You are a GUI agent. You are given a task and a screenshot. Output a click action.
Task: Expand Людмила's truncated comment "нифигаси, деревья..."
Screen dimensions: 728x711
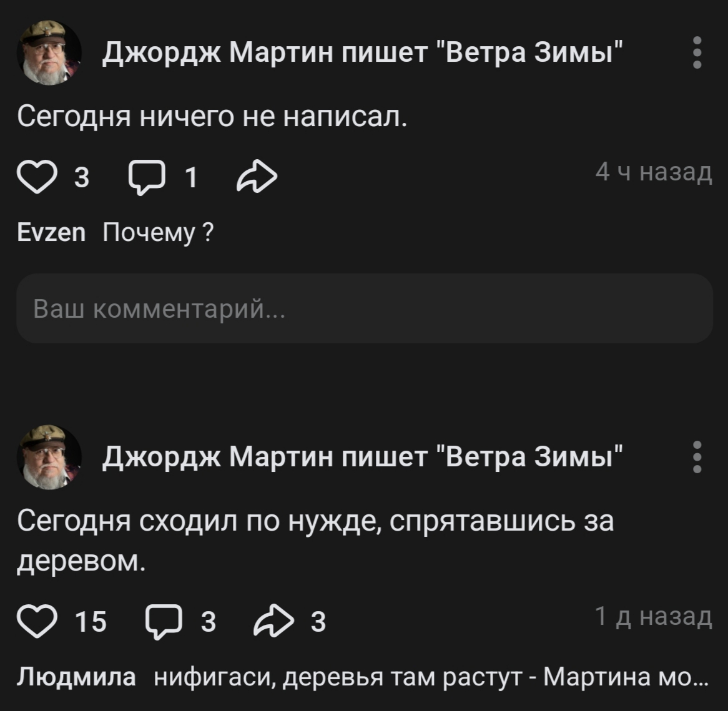pyautogui.click(x=431, y=676)
